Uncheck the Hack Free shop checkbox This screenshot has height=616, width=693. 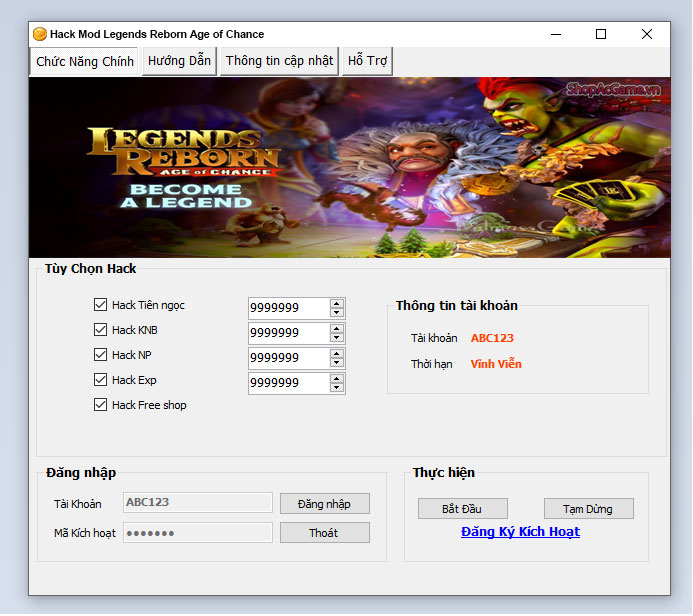[x=100, y=405]
